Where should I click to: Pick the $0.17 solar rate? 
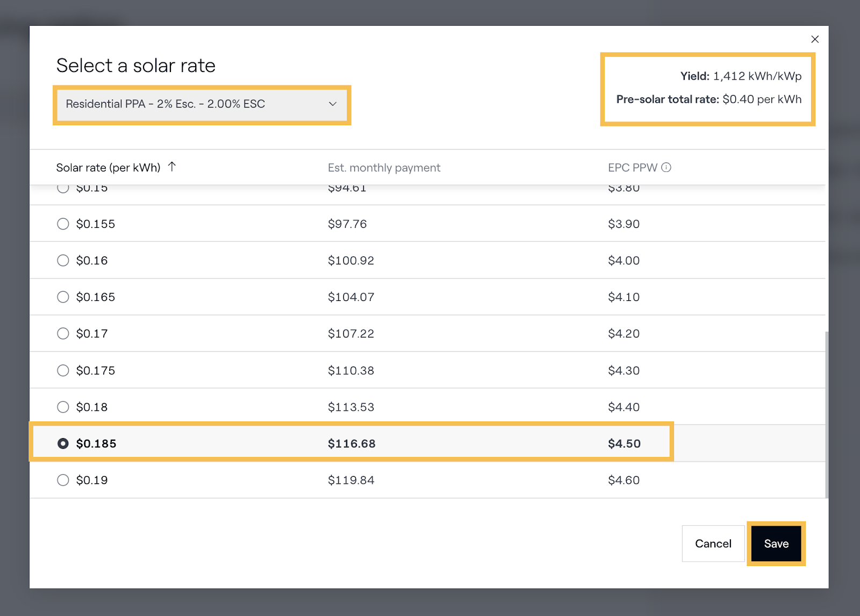[63, 334]
